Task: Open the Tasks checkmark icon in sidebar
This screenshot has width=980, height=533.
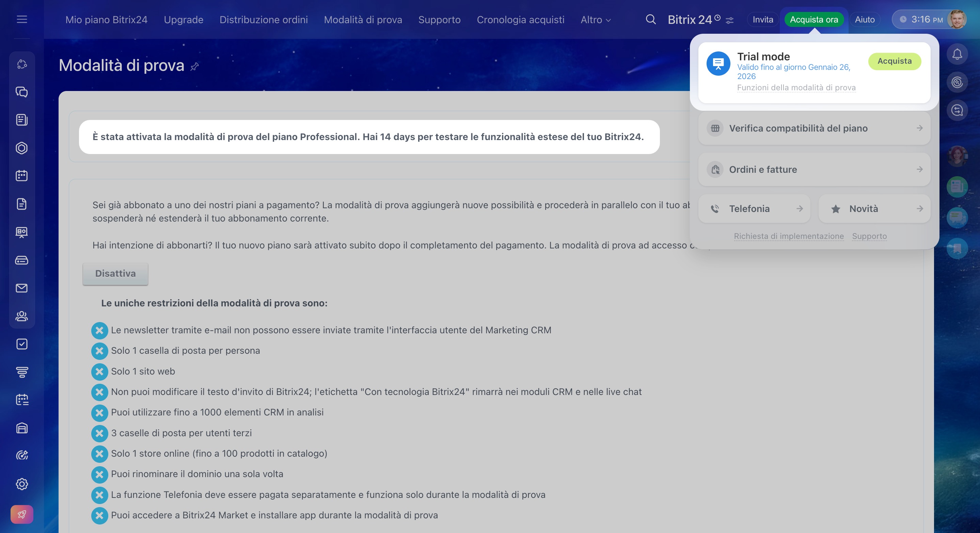Action: pos(22,344)
